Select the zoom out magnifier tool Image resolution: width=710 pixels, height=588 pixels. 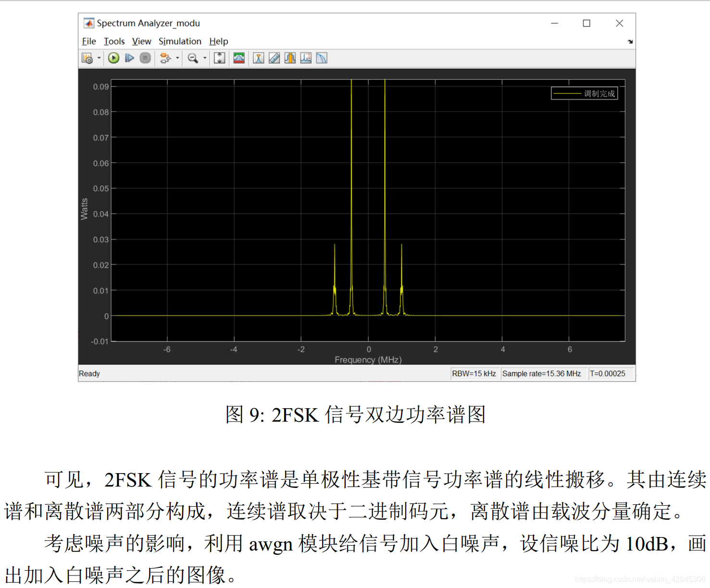[193, 58]
